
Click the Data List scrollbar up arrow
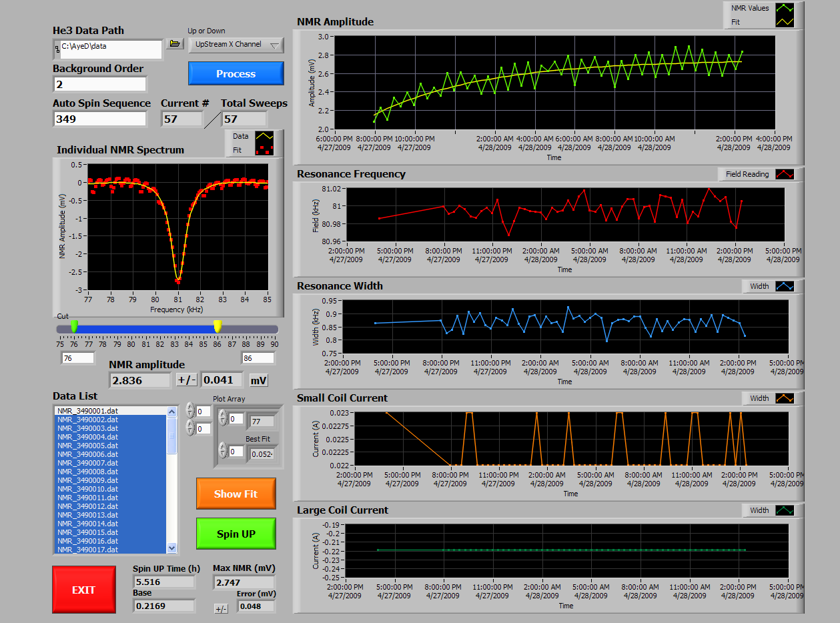pos(172,412)
